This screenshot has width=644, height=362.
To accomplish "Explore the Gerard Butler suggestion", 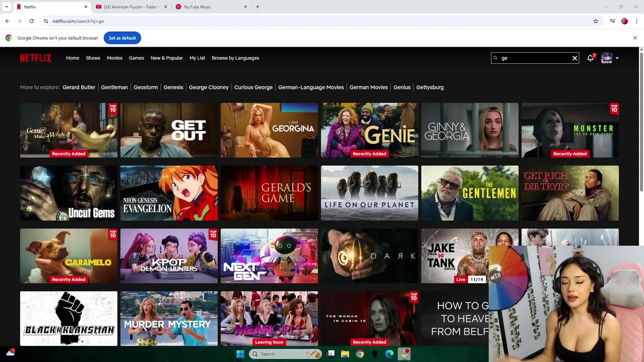I will (x=79, y=87).
